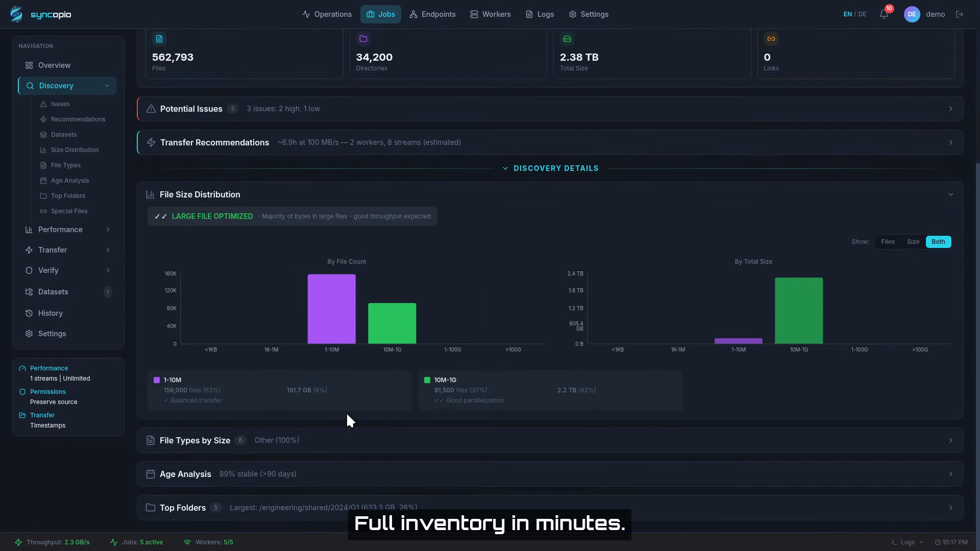
Task: Collapse the Discovery Details section
Action: point(550,168)
